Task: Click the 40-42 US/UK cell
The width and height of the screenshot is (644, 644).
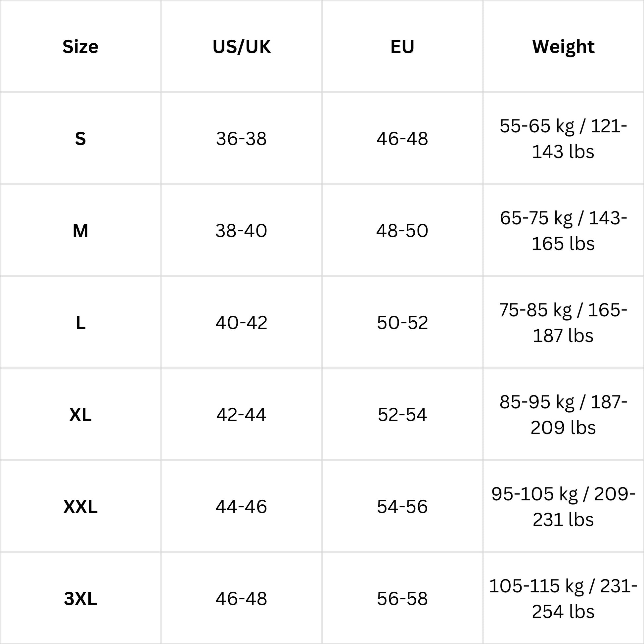Action: point(241,323)
